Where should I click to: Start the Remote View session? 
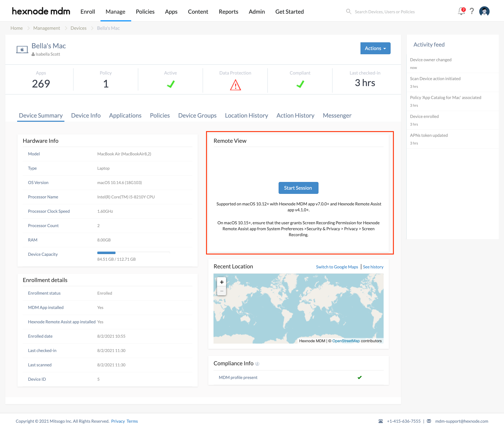click(298, 188)
